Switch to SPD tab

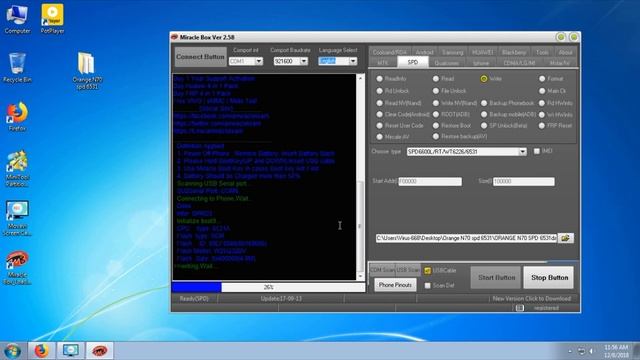(x=412, y=62)
